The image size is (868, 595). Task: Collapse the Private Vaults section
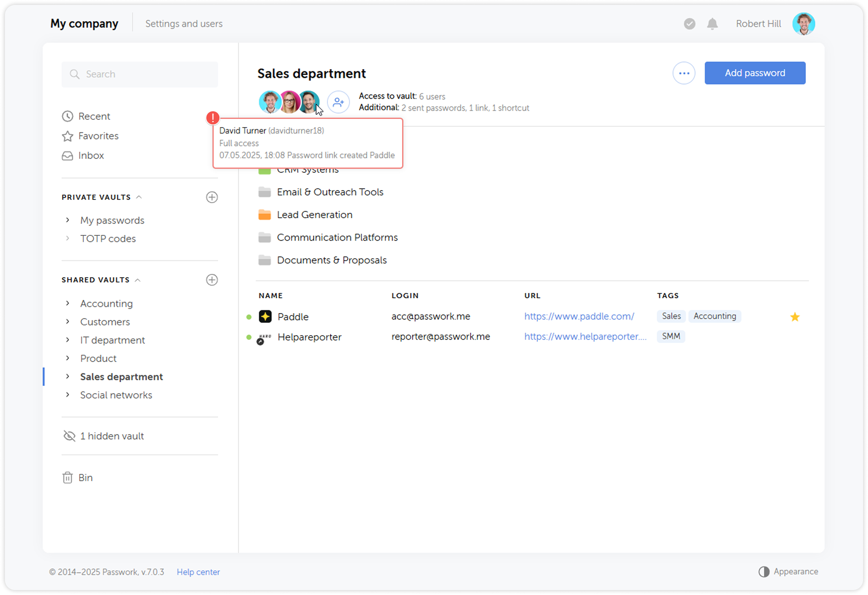click(139, 197)
